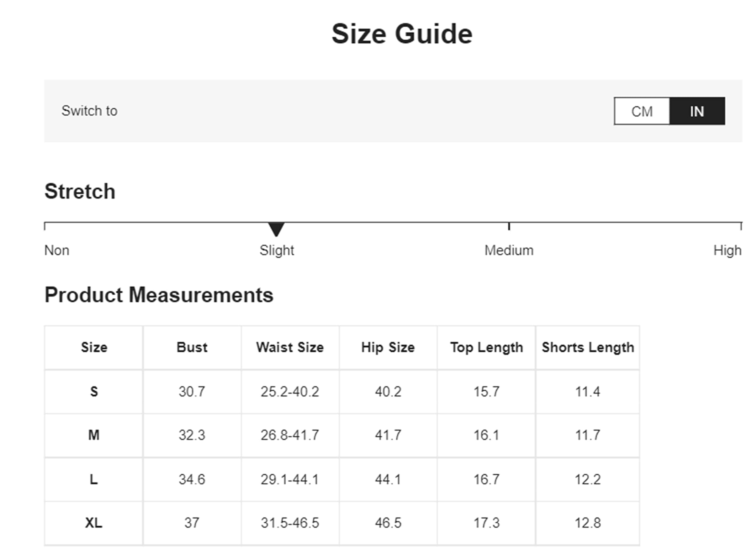Click the Medium tick on Stretch scale
The width and height of the screenshot is (752, 560).
pos(509,226)
